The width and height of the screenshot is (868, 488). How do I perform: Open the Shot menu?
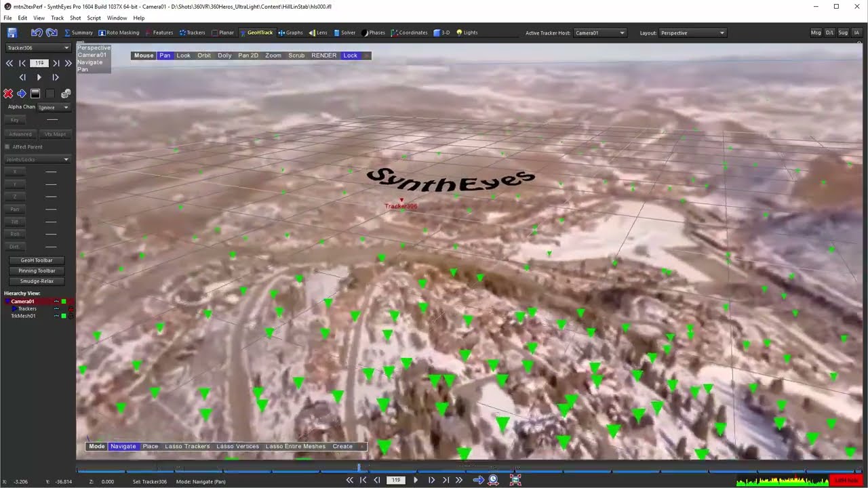75,18
